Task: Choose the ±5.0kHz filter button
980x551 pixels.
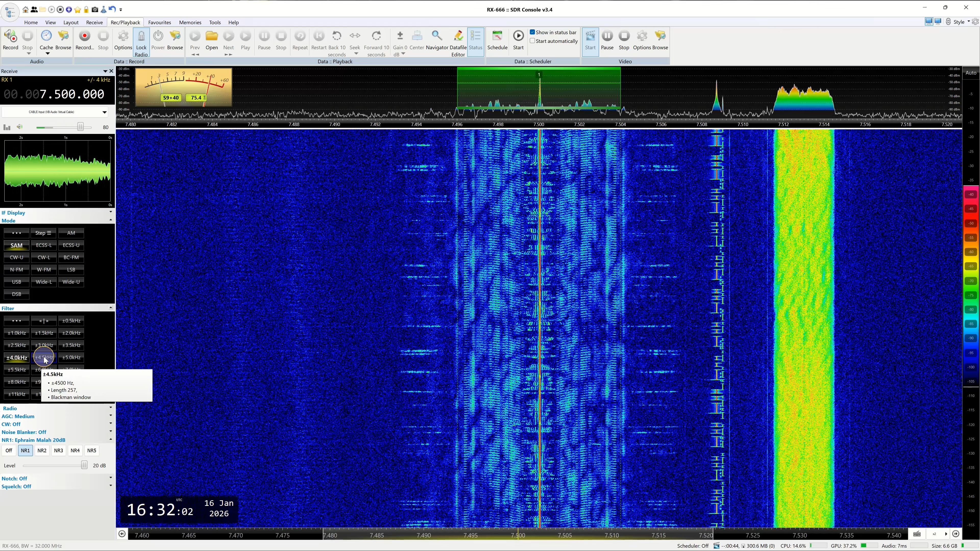Action: (71, 357)
